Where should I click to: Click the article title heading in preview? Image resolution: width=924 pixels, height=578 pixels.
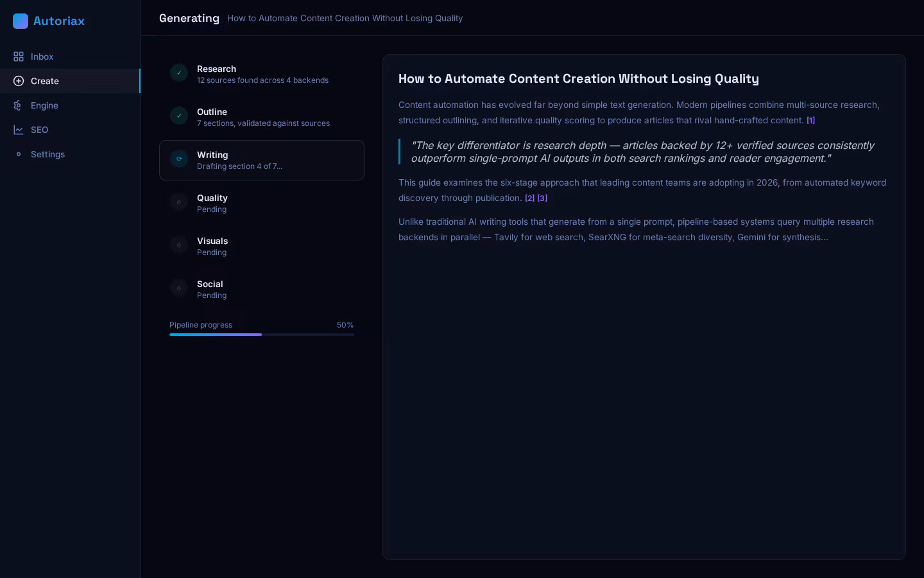coord(578,79)
